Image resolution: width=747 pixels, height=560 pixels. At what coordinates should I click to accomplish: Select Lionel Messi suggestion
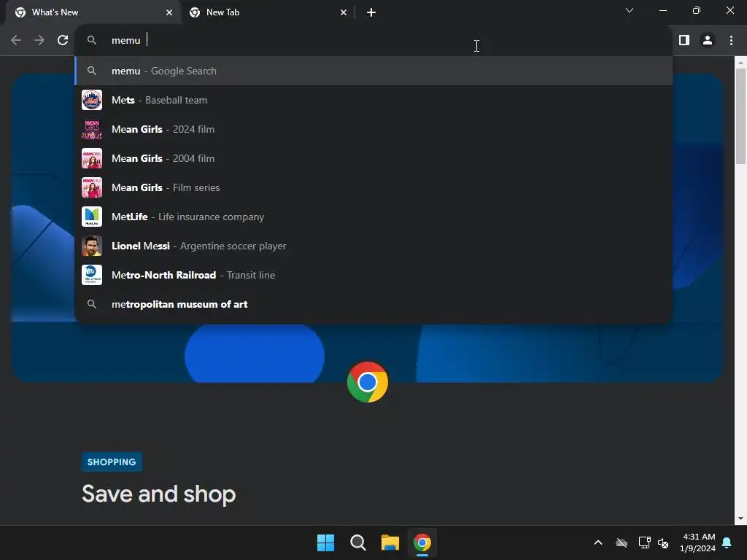coord(374,246)
